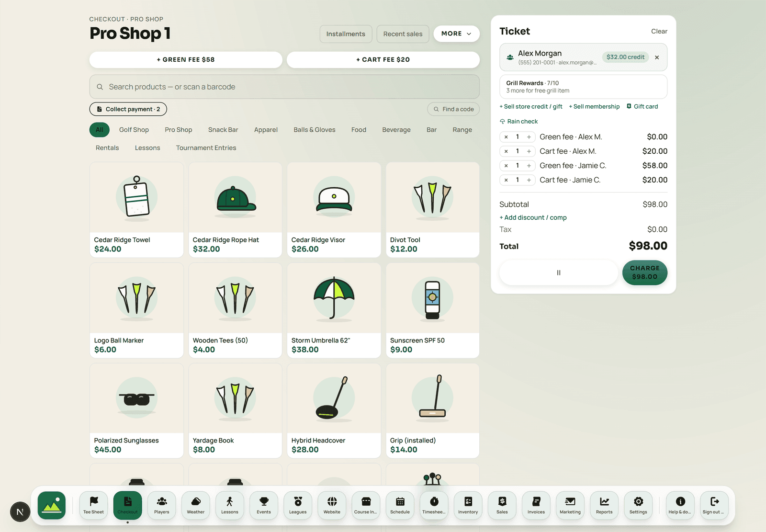Click the Sign out icon
766x532 pixels.
(x=714, y=505)
